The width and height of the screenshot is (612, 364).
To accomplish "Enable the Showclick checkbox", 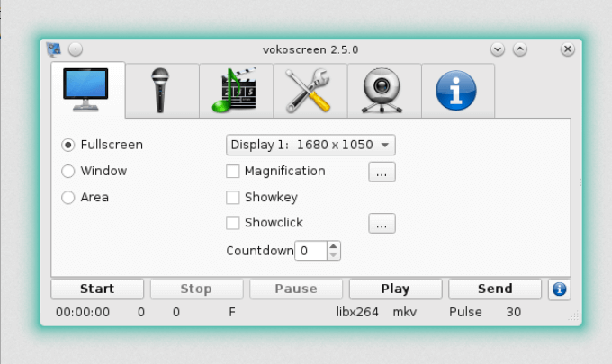I will pyautogui.click(x=233, y=224).
